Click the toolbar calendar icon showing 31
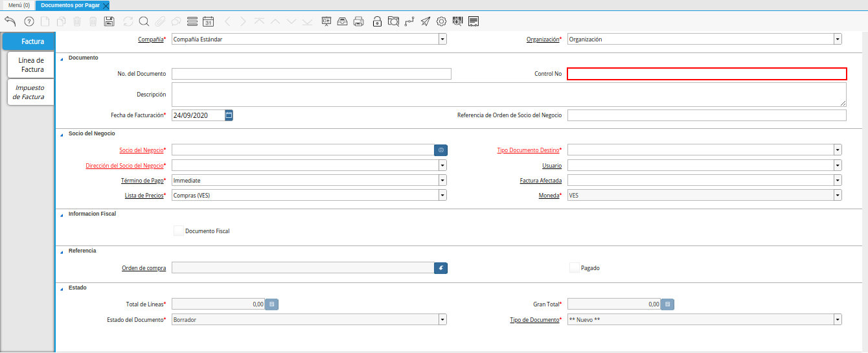 point(208,21)
